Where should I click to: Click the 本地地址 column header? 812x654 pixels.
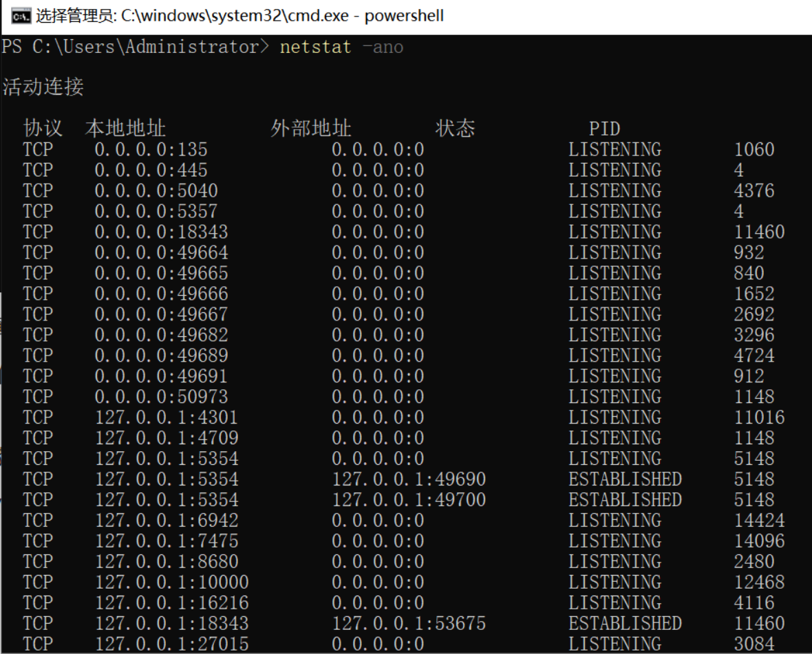pos(125,129)
